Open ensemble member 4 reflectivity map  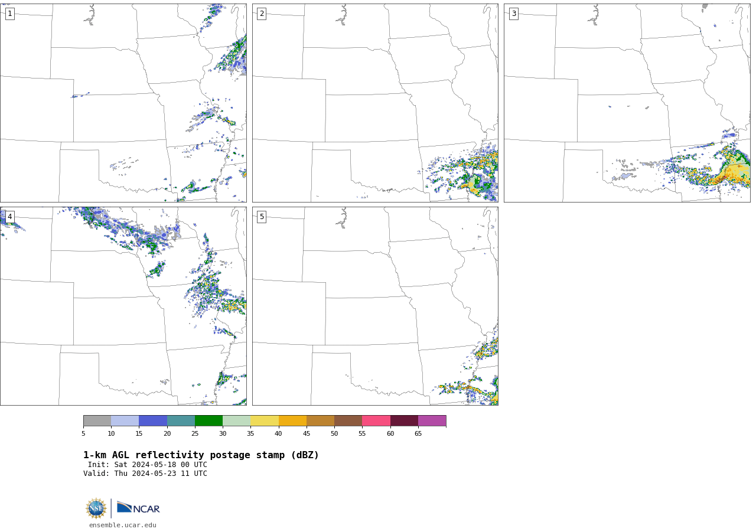coord(123,306)
